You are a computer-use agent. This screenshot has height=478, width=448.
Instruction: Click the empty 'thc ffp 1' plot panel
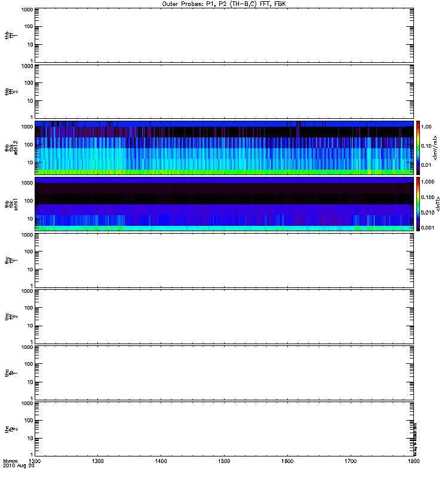click(x=224, y=372)
